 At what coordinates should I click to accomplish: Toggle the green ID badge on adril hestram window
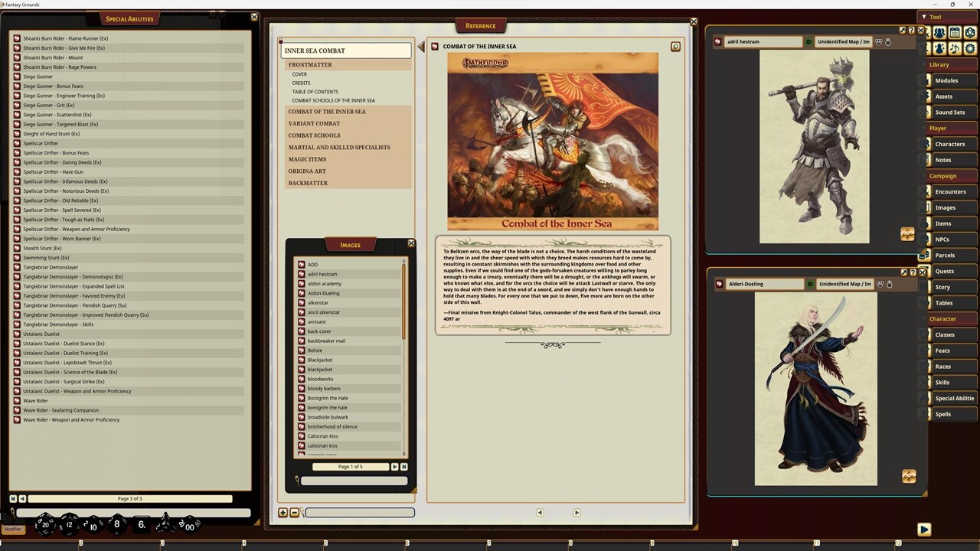[809, 41]
